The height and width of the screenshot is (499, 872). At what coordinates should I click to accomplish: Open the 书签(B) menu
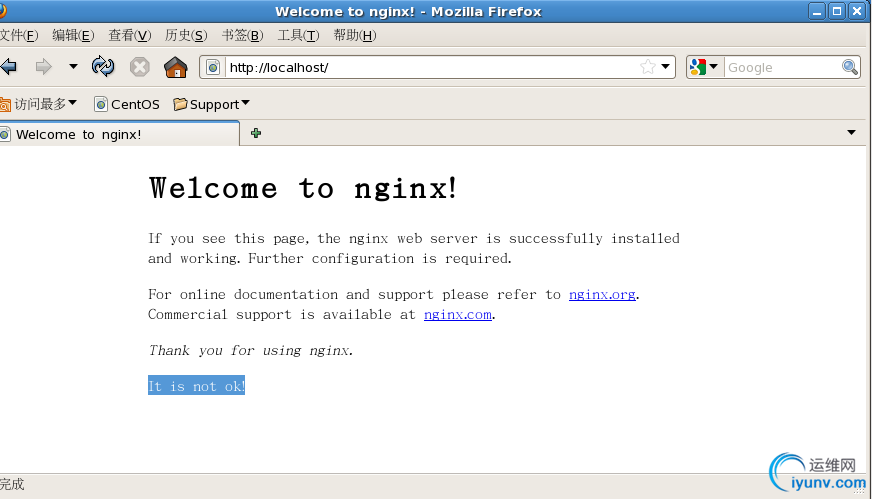242,36
